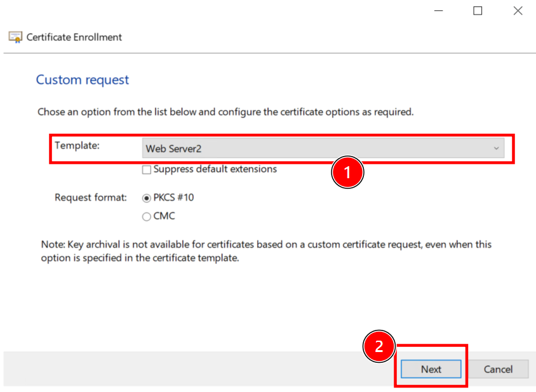Select the PKCS #10 request format radio button

click(x=147, y=198)
